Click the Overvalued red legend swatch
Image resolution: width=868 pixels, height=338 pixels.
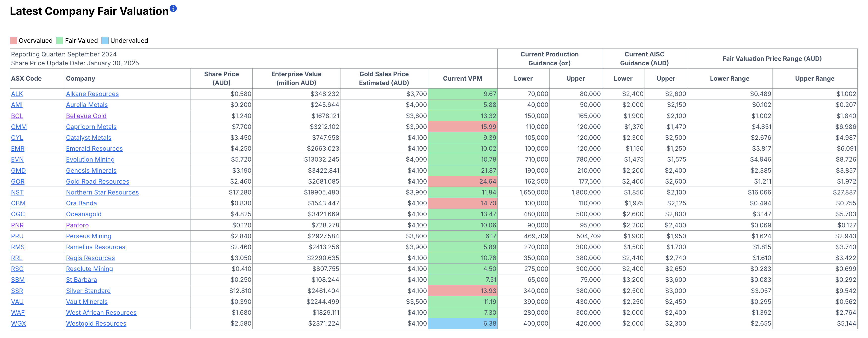(13, 40)
